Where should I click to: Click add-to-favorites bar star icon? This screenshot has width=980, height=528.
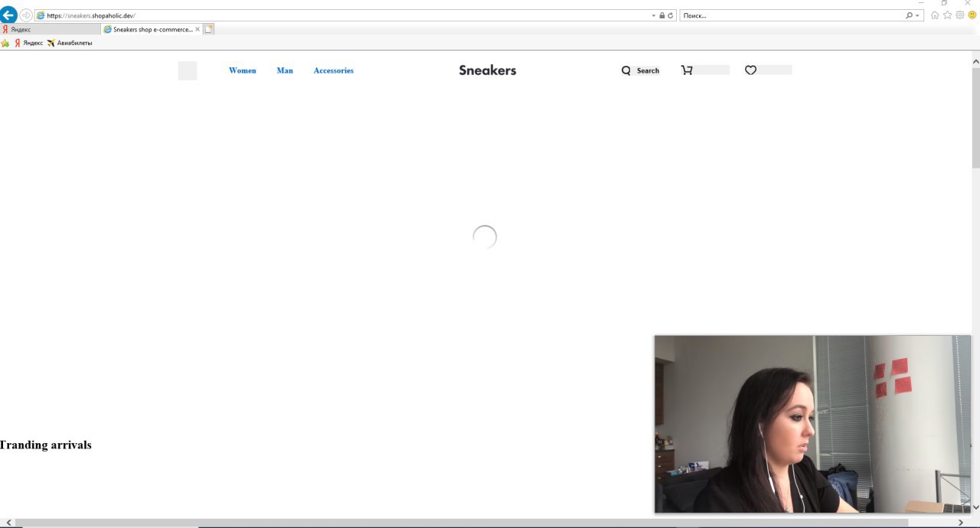click(5, 43)
